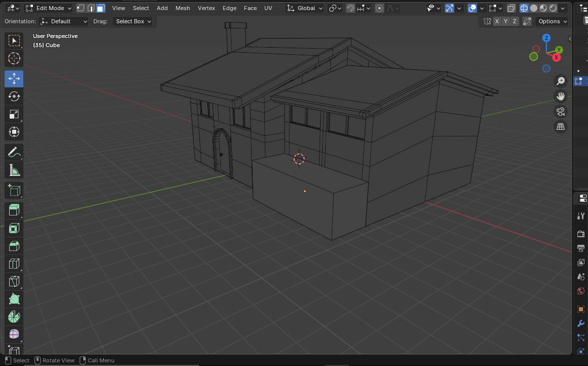Choose the Annotate pencil tool

pos(14,153)
